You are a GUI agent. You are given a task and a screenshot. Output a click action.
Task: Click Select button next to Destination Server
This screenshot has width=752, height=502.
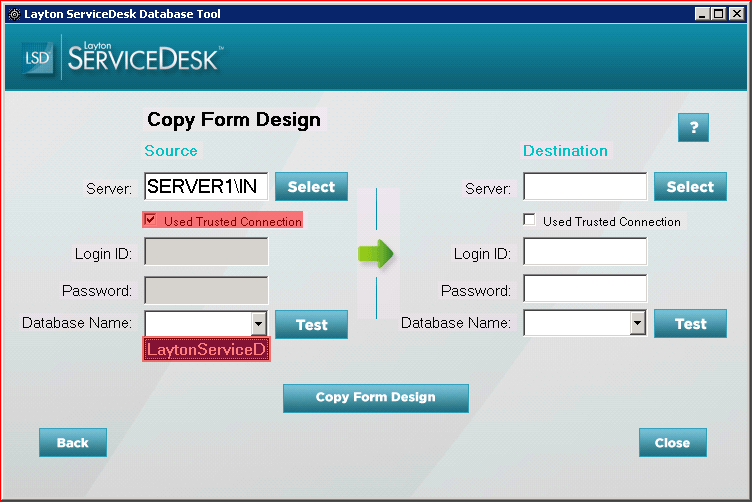690,187
